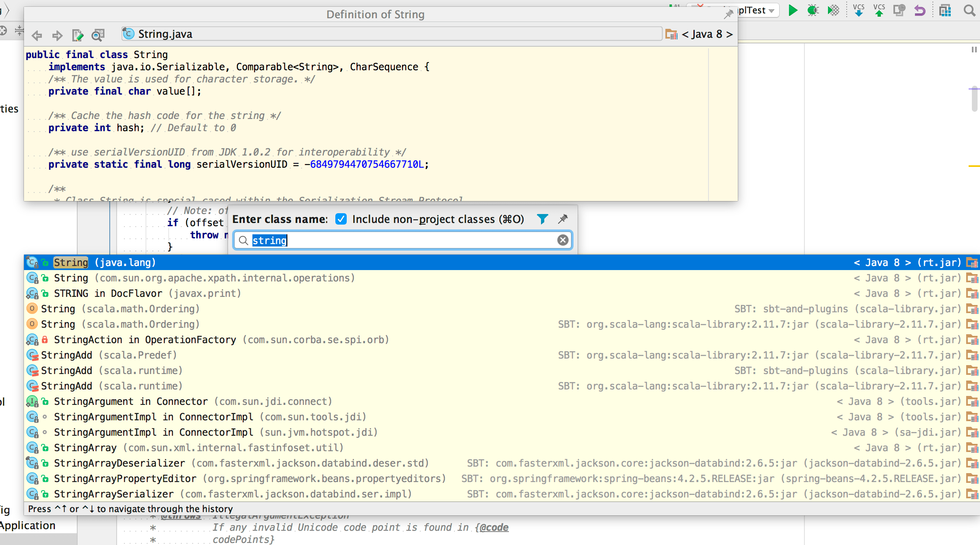Clear the class name search field
Image resolution: width=980 pixels, height=545 pixels.
pyautogui.click(x=563, y=240)
